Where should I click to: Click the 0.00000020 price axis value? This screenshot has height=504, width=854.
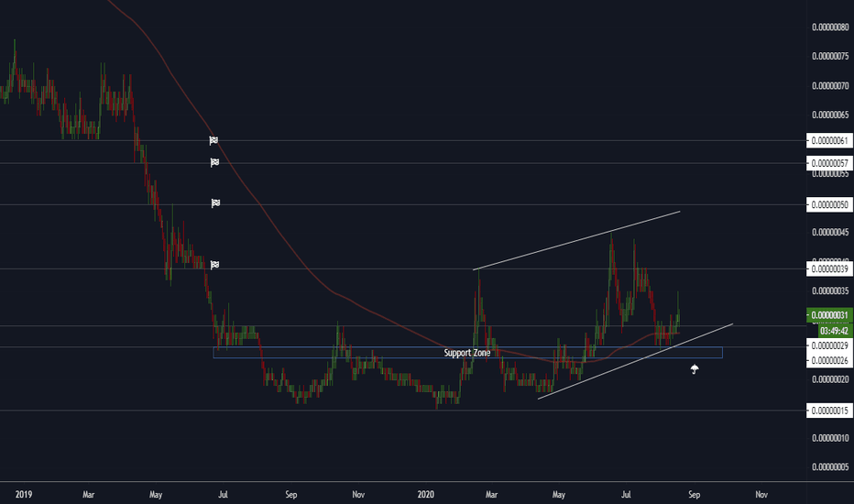tap(830, 379)
